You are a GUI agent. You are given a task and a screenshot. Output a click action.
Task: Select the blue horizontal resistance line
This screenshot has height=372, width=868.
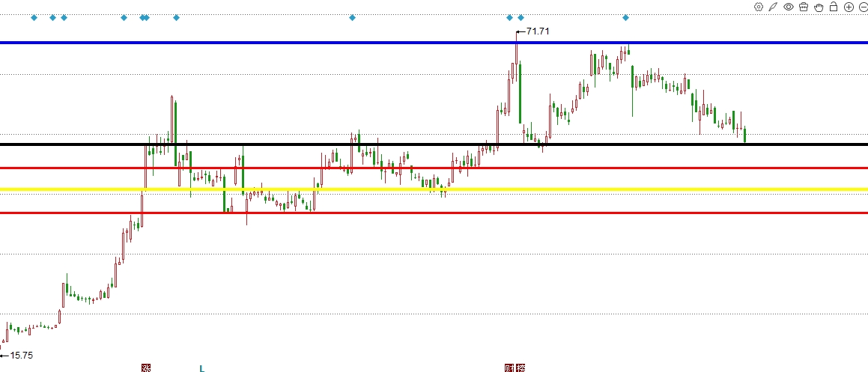click(434, 42)
